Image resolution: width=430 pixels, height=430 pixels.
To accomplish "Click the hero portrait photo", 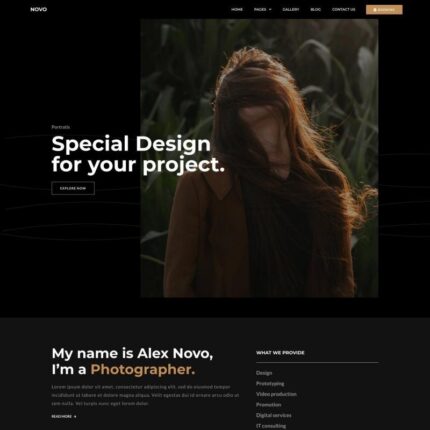I will (259, 158).
